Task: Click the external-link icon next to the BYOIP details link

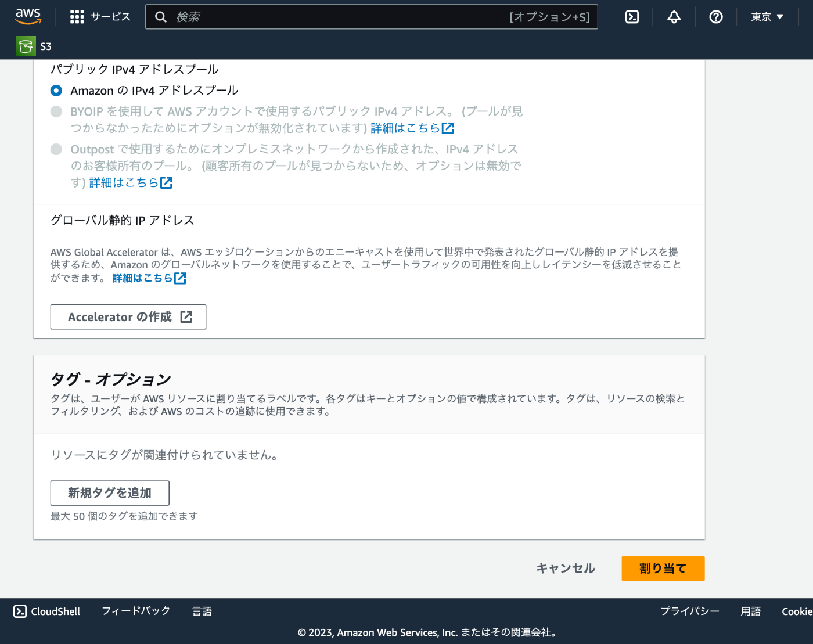Action: click(448, 128)
